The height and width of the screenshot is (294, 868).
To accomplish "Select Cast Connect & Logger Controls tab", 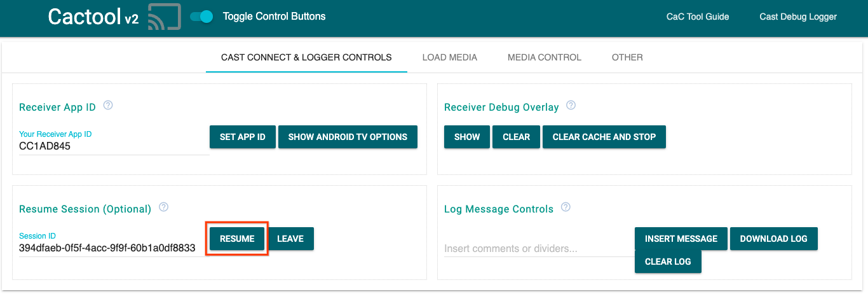I will pyautogui.click(x=306, y=57).
